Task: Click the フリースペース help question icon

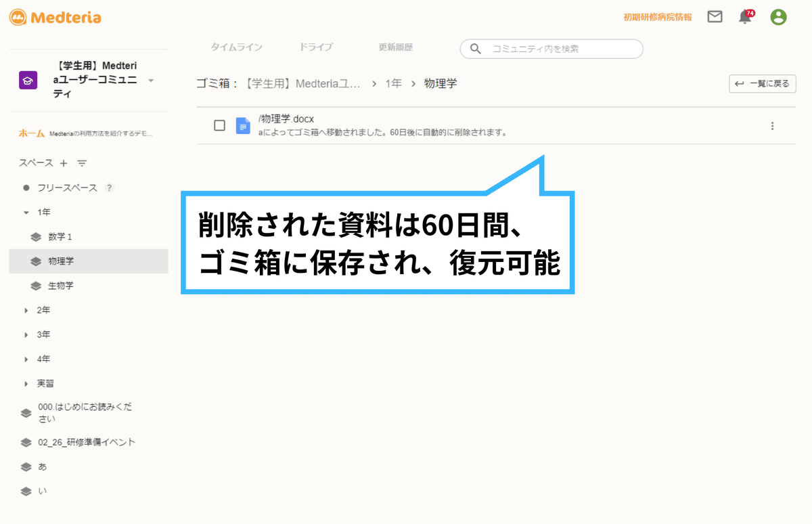Action: click(109, 188)
